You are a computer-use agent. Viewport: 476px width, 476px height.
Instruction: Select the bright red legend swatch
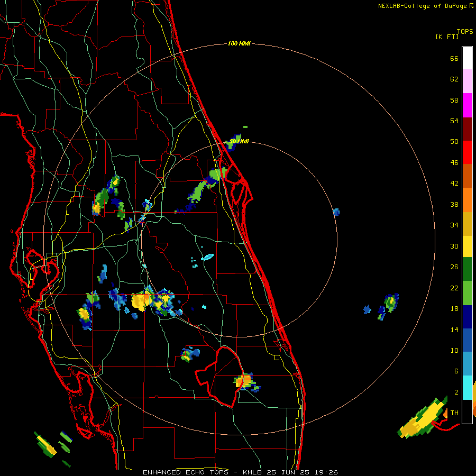(x=467, y=152)
